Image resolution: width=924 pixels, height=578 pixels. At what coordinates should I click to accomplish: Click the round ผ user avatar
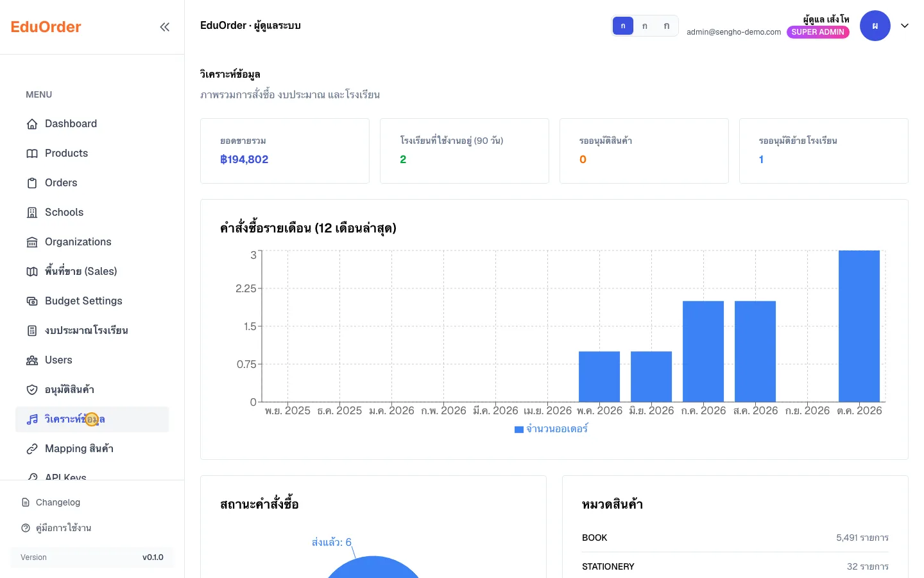[x=875, y=26]
